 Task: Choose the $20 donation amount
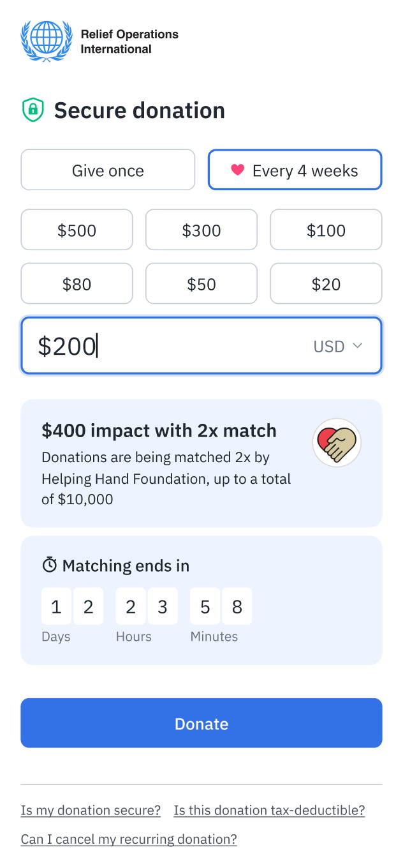(x=326, y=283)
